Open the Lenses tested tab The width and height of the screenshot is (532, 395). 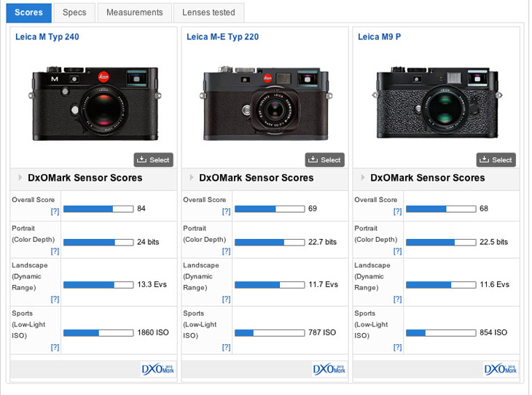208,12
